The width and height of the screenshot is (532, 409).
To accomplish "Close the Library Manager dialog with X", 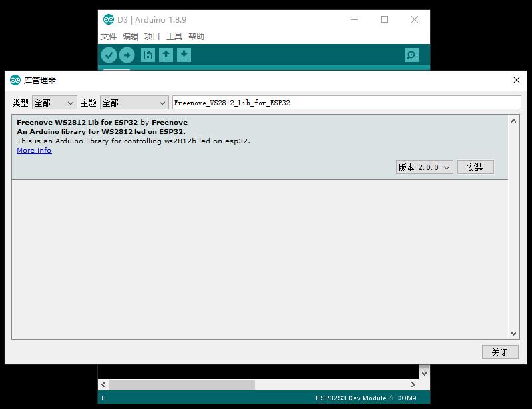I will click(517, 80).
